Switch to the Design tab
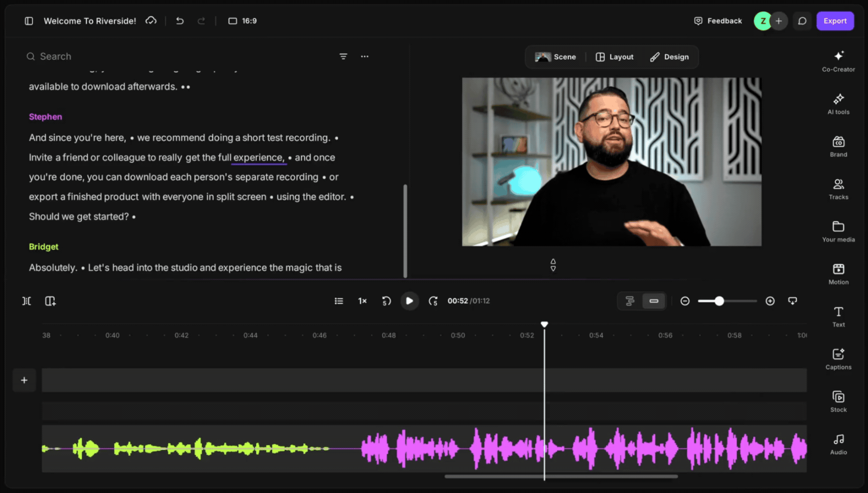Viewport: 868px width, 493px height. (x=669, y=57)
